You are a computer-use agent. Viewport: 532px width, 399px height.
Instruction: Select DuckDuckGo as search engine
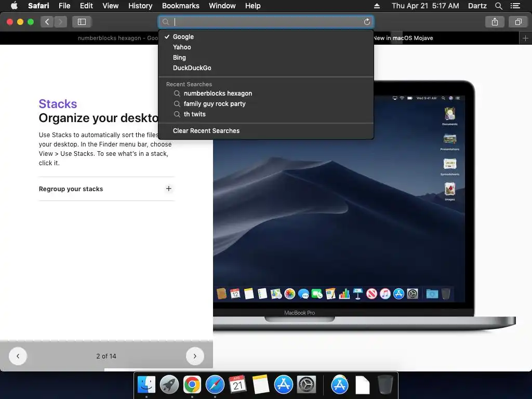click(266, 68)
